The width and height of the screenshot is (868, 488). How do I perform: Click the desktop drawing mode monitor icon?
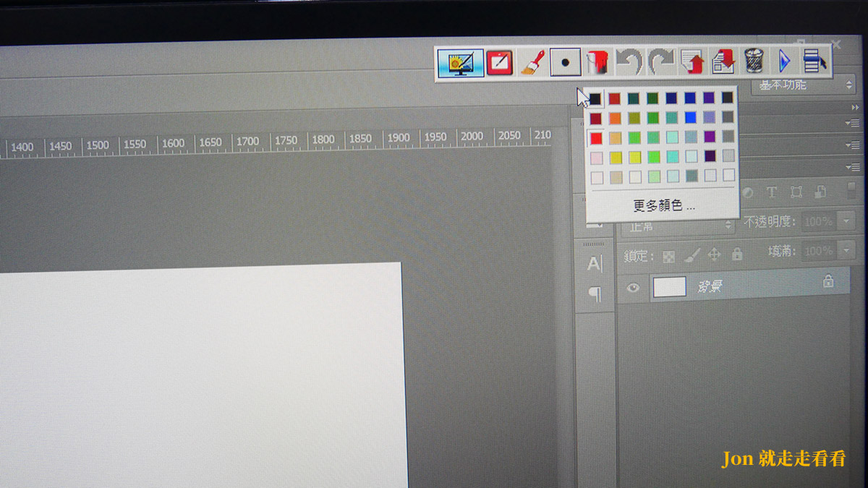[461, 63]
